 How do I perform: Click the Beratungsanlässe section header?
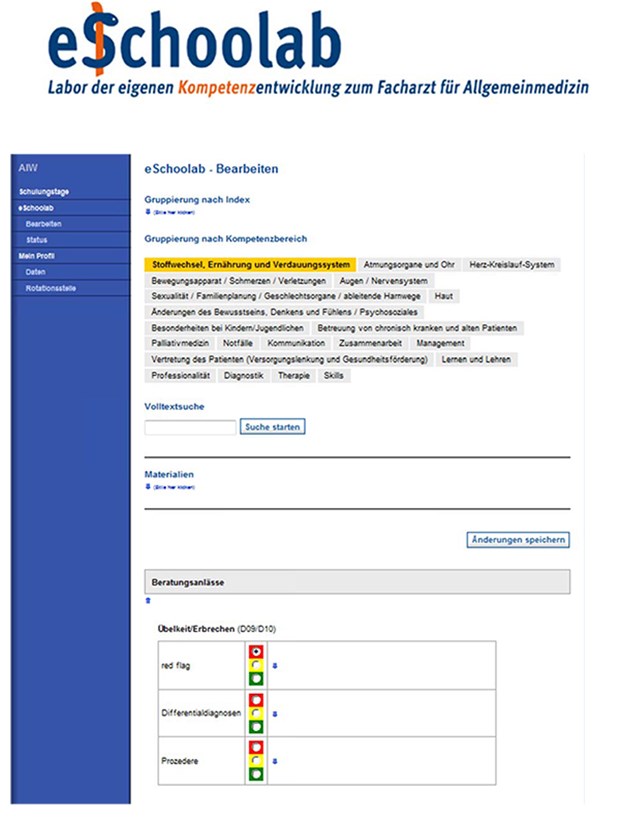pyautogui.click(x=358, y=582)
